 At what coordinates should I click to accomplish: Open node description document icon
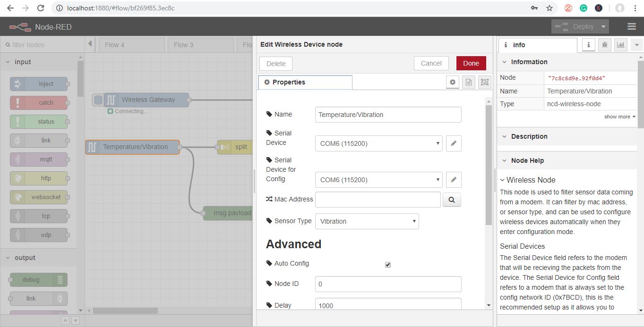468,82
